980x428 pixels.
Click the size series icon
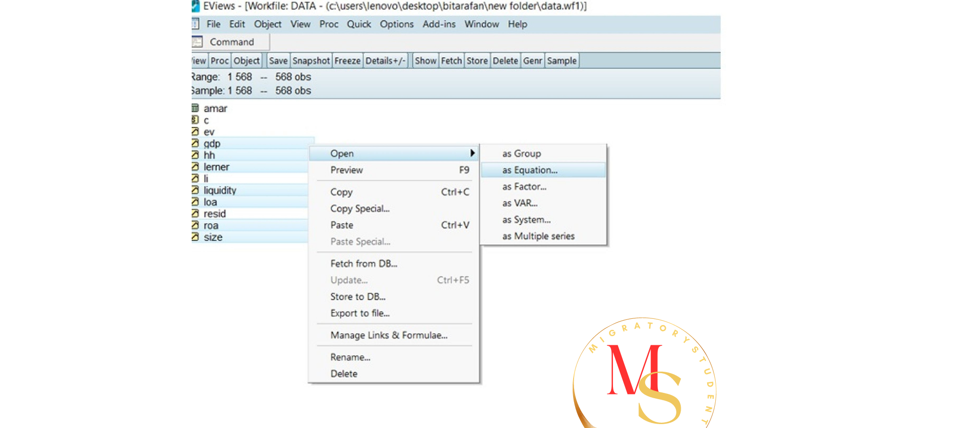point(195,237)
